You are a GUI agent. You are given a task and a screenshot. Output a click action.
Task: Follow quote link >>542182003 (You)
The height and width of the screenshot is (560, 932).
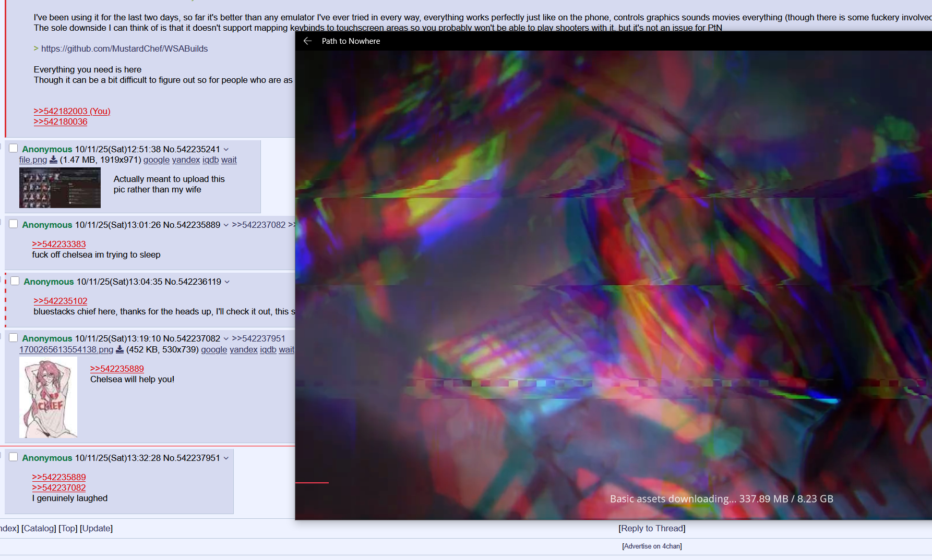tap(72, 111)
